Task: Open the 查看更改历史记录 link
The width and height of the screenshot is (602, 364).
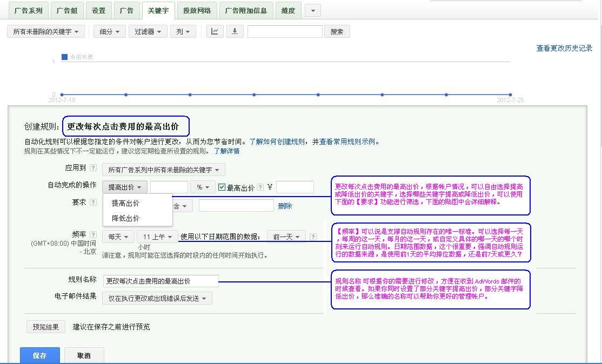Action: 564,48
